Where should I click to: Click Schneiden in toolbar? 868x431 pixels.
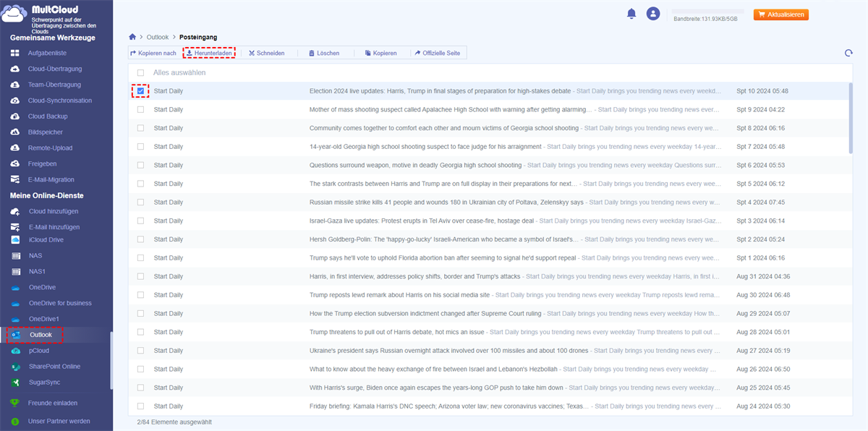pyautogui.click(x=266, y=53)
